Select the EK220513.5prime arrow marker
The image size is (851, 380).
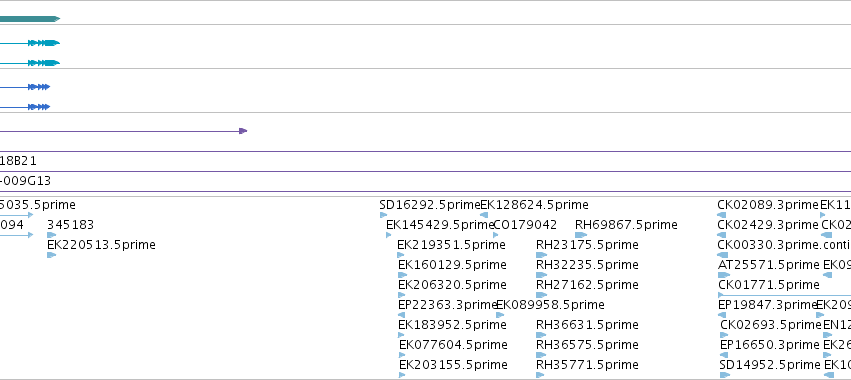click(x=52, y=255)
